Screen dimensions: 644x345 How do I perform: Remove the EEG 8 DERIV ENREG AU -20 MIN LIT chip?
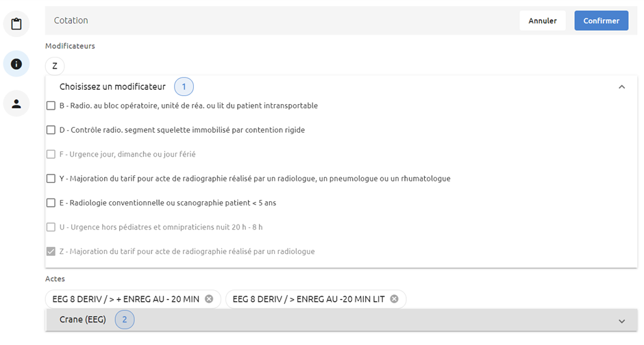pyautogui.click(x=395, y=299)
